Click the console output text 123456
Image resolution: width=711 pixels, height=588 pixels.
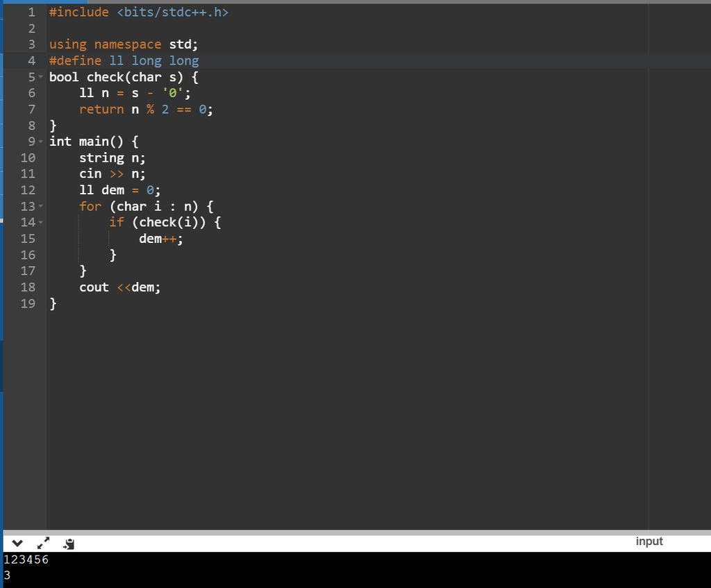tap(26, 560)
